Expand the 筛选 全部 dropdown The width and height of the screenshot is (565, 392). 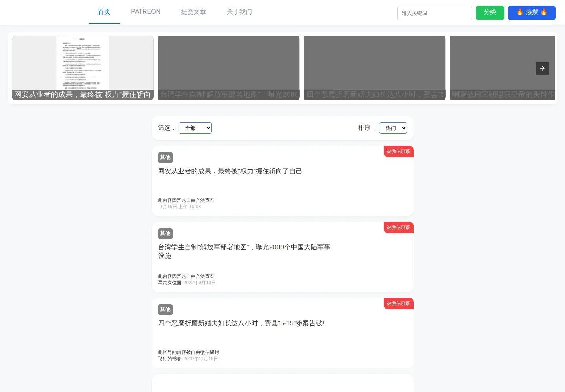pos(195,128)
